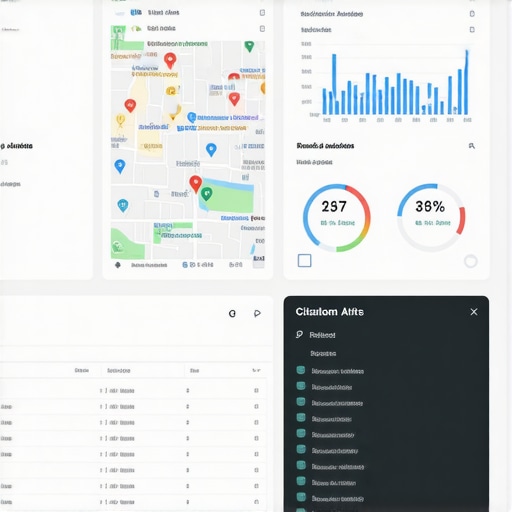512x512 pixels.
Task: Click the search icon above the donut charts
Action: coord(472,146)
